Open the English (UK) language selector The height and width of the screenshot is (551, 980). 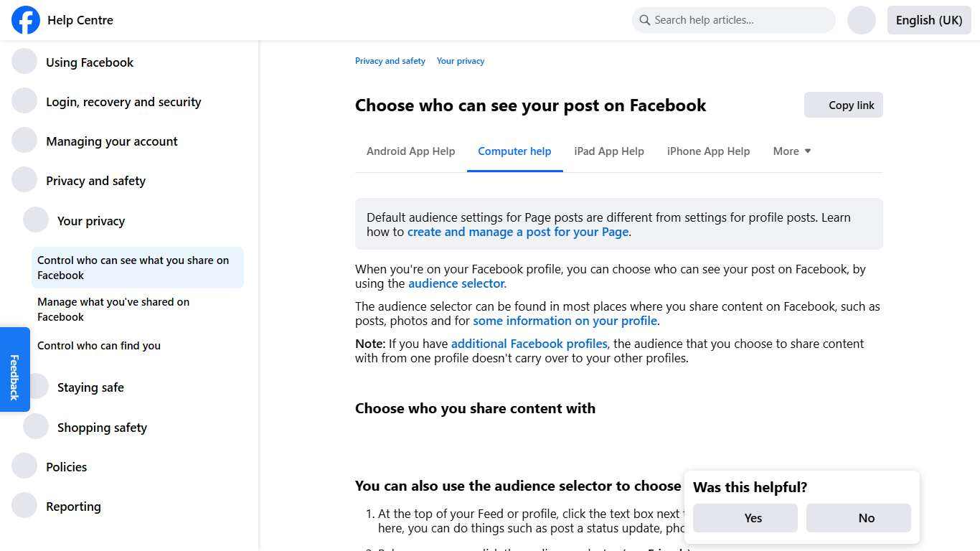click(x=928, y=20)
